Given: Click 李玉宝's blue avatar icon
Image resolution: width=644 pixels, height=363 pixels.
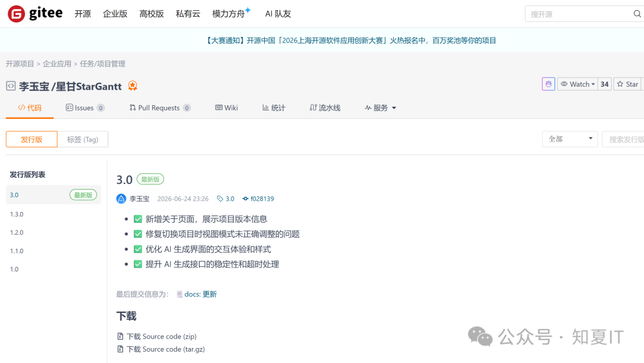Looking at the screenshot, I should [121, 199].
